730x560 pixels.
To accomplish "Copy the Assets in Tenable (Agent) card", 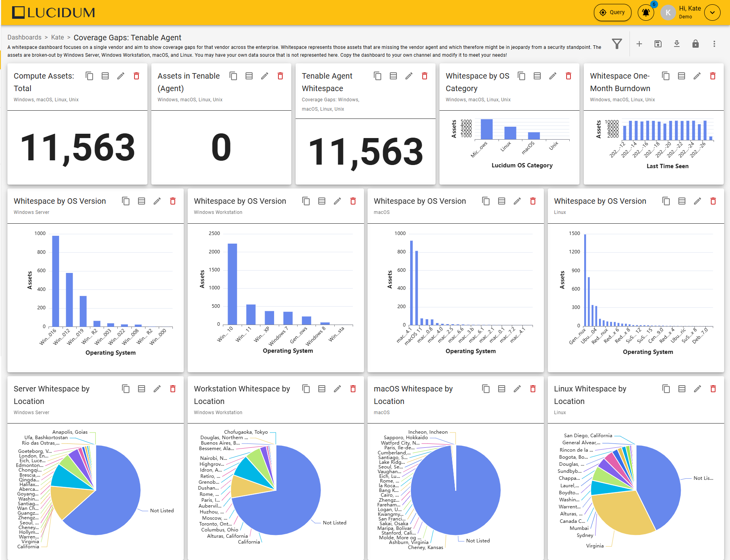I will (x=233, y=76).
